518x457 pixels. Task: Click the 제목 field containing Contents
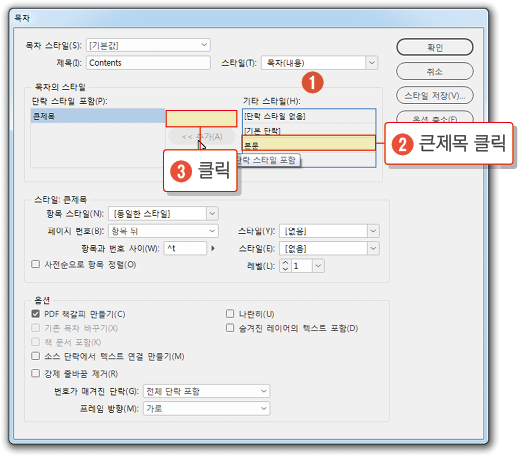pyautogui.click(x=148, y=63)
